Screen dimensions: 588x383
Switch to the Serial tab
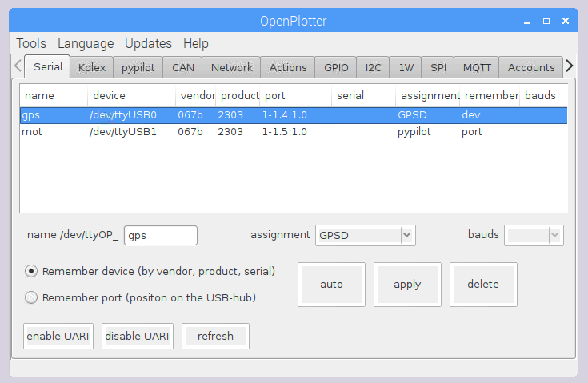(x=48, y=66)
